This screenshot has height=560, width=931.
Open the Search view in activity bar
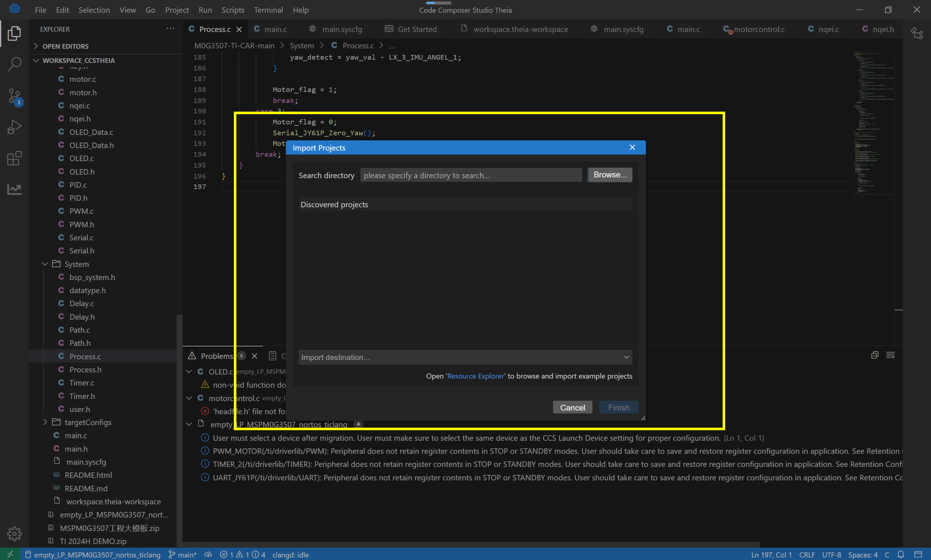[14, 64]
